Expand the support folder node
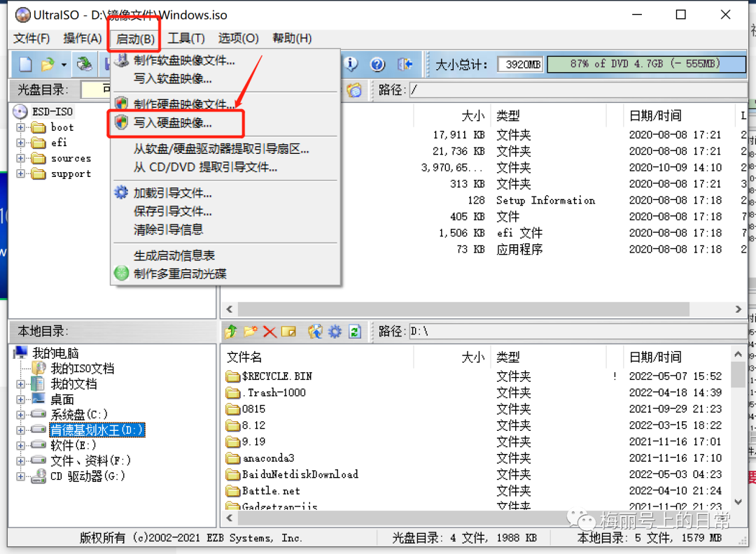The width and height of the screenshot is (756, 554). pos(21,173)
